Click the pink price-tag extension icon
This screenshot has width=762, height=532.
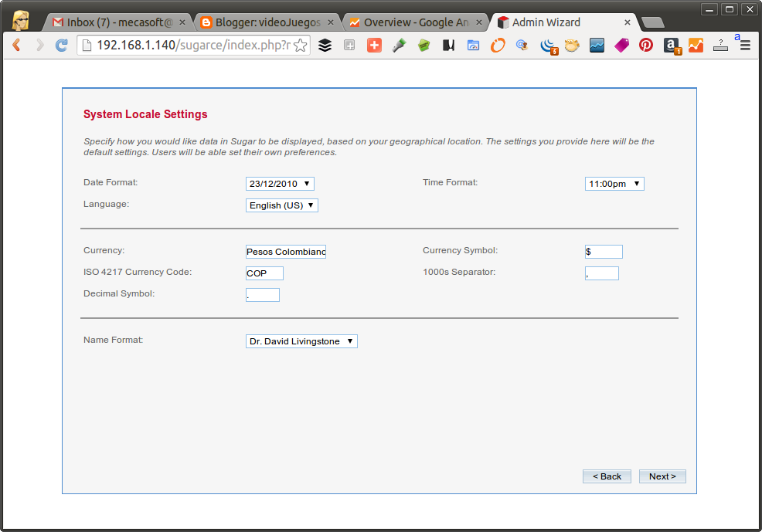point(621,46)
